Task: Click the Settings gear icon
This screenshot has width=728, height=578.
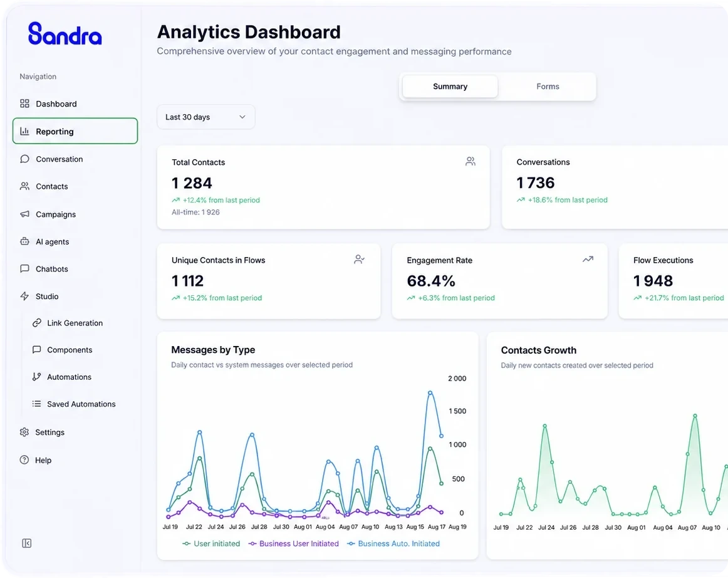Action: 24,432
